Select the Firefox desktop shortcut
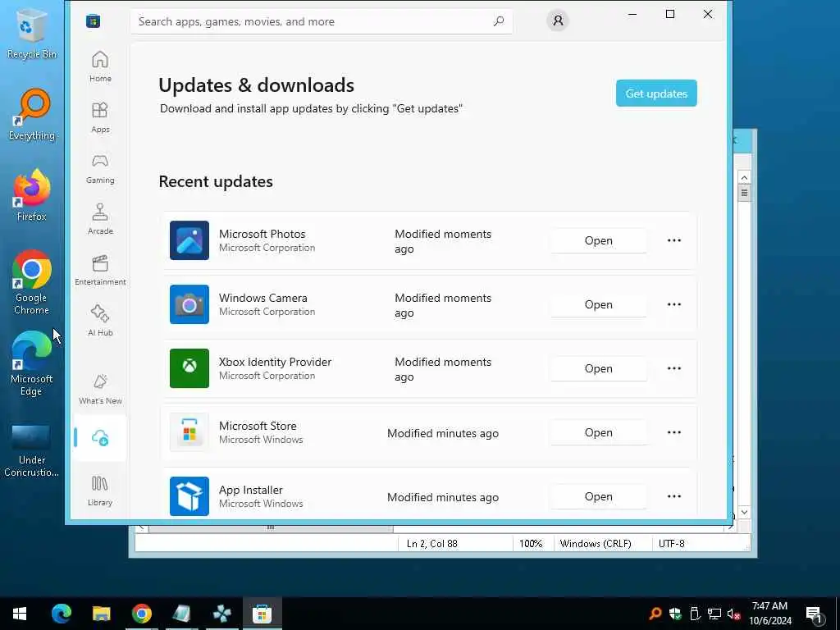 (x=32, y=195)
